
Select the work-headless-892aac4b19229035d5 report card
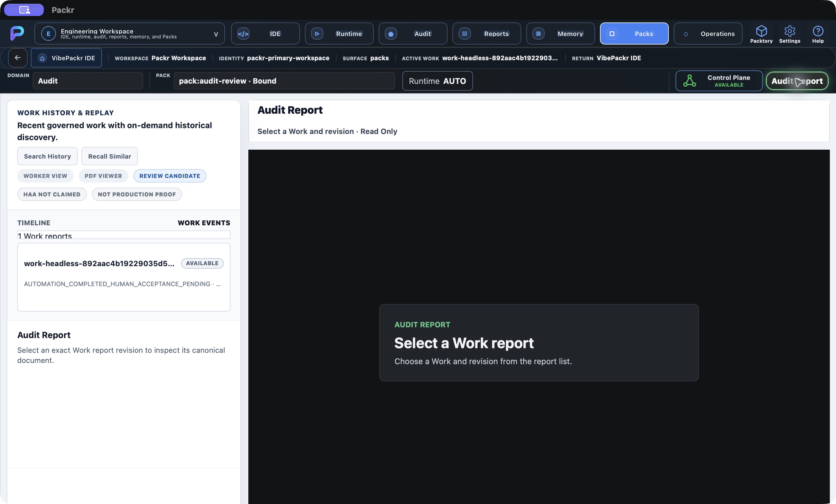pos(124,277)
